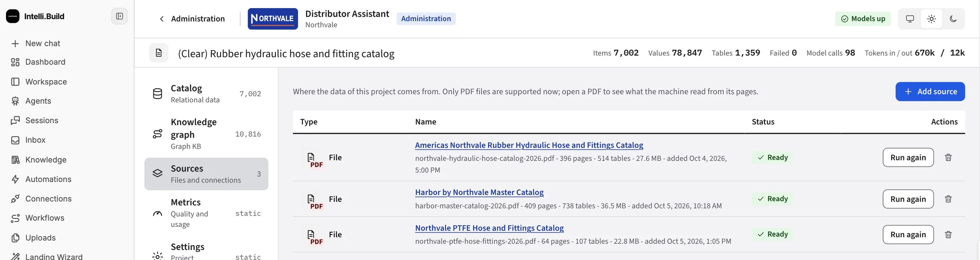980x260 pixels.
Task: Switch to dark theme with the moon icon
Action: [953, 19]
